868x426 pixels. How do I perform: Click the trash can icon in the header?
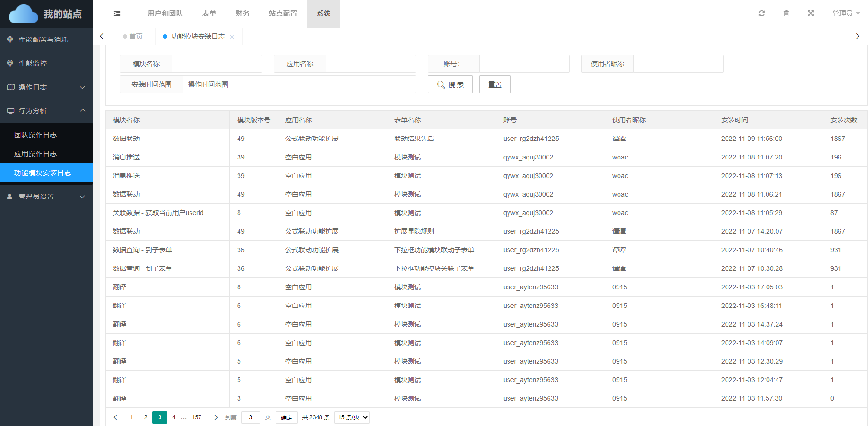point(786,13)
